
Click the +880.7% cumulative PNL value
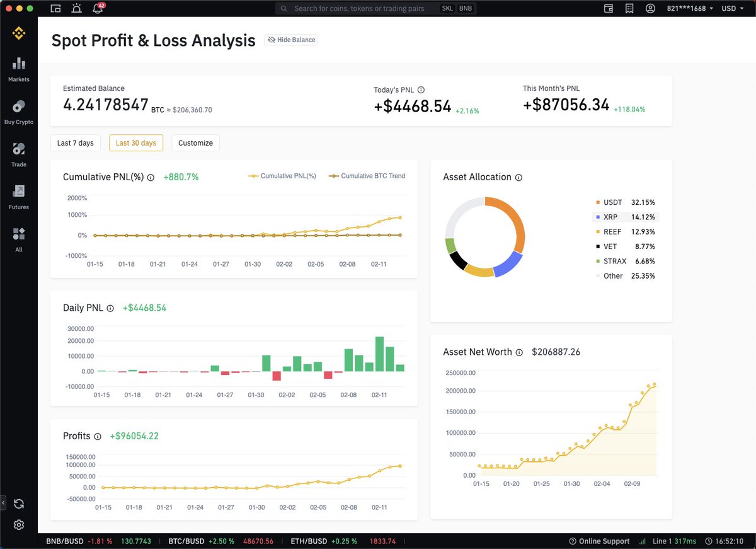[x=181, y=177]
